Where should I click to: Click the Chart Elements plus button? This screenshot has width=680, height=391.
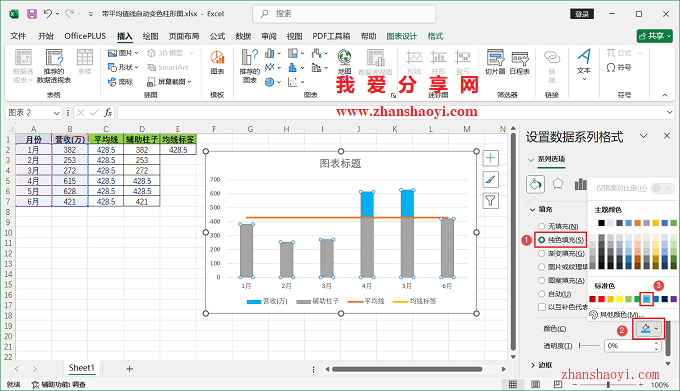coord(490,158)
